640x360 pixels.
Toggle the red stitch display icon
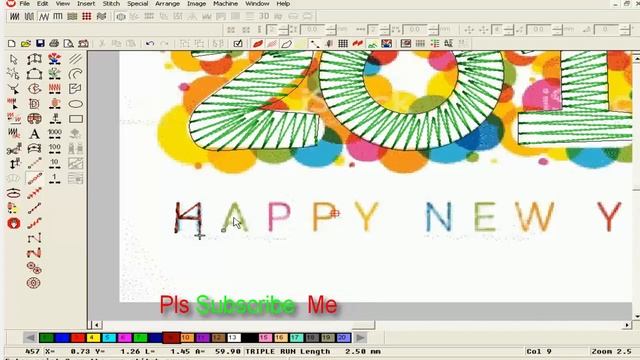coord(258,43)
